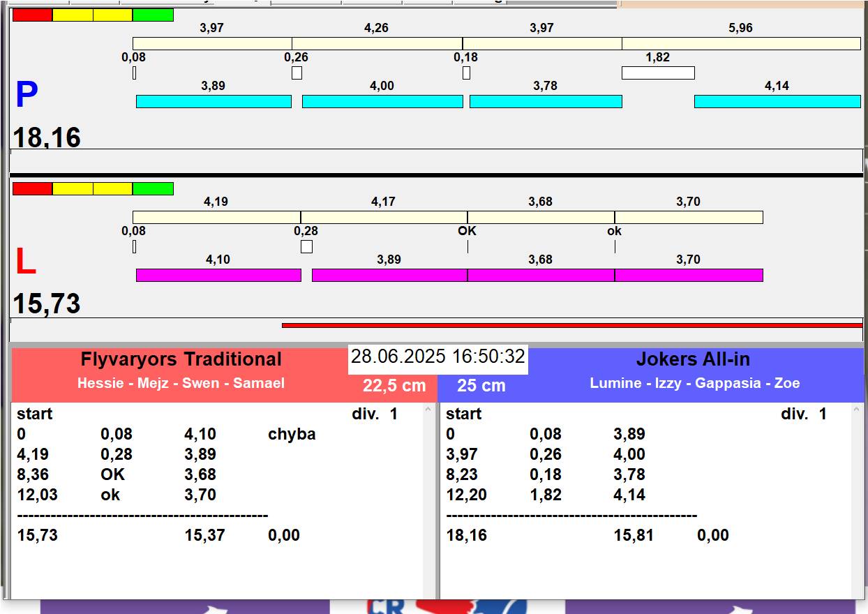Click the red start light in lane P
Viewport: 868px width, 614px height.
pos(32,15)
